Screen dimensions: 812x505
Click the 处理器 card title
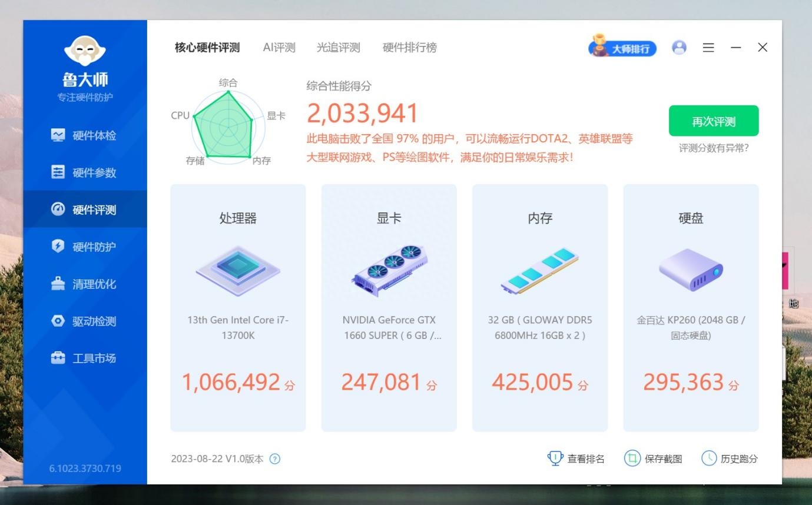pos(238,218)
